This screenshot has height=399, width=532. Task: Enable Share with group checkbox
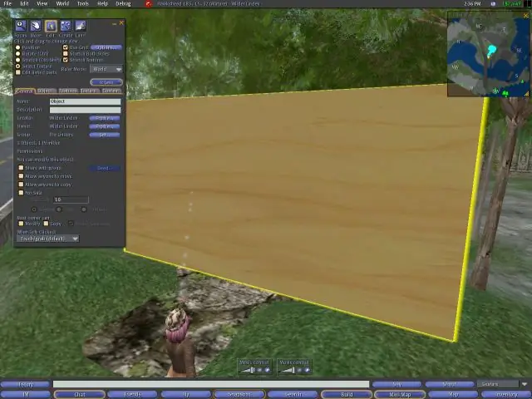click(21, 168)
